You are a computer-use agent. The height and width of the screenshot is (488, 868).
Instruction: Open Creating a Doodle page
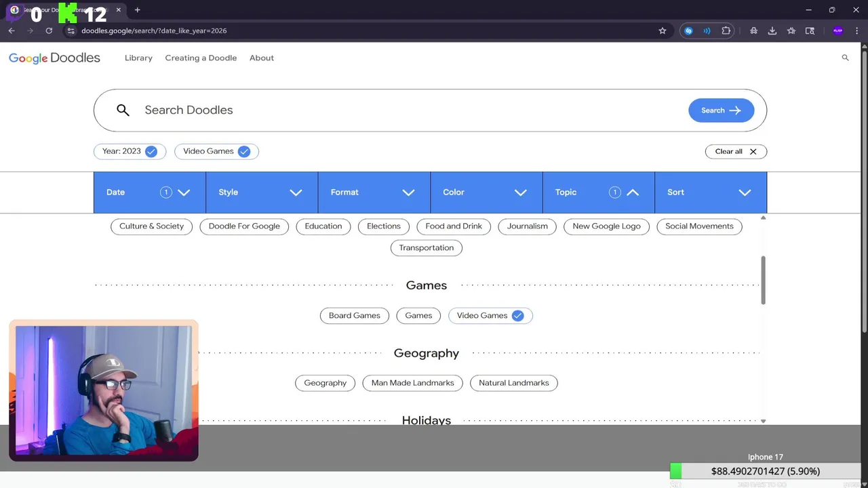tap(201, 58)
